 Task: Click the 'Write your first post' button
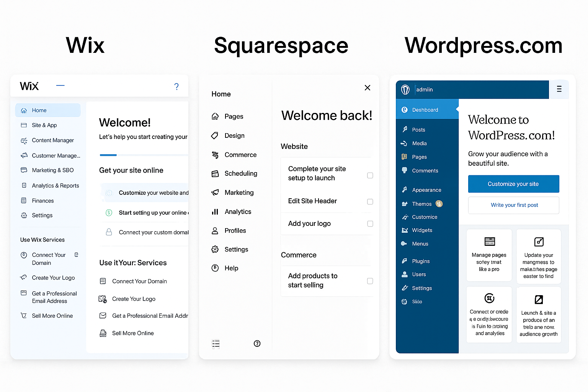tap(514, 205)
